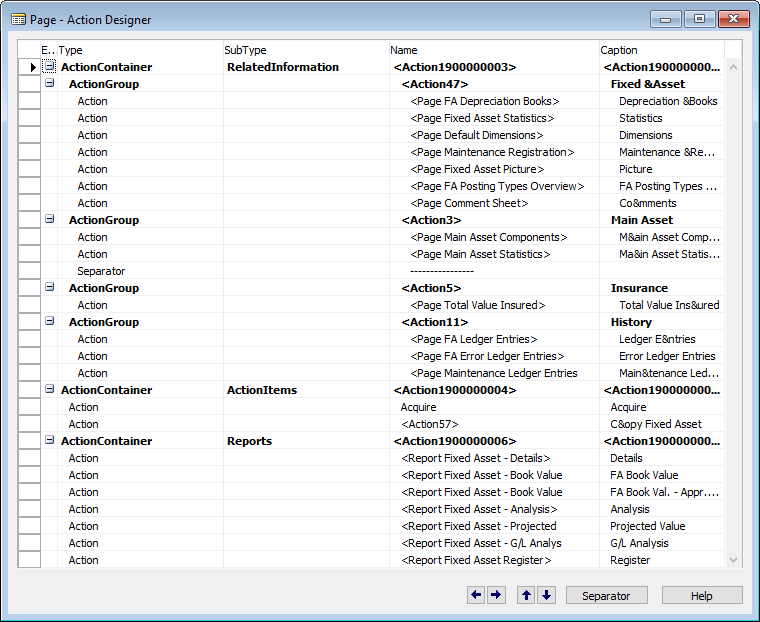The width and height of the screenshot is (760, 622).
Task: Select the <Report Fixed Asset - Projected cell
Action: pyautogui.click(x=494, y=526)
